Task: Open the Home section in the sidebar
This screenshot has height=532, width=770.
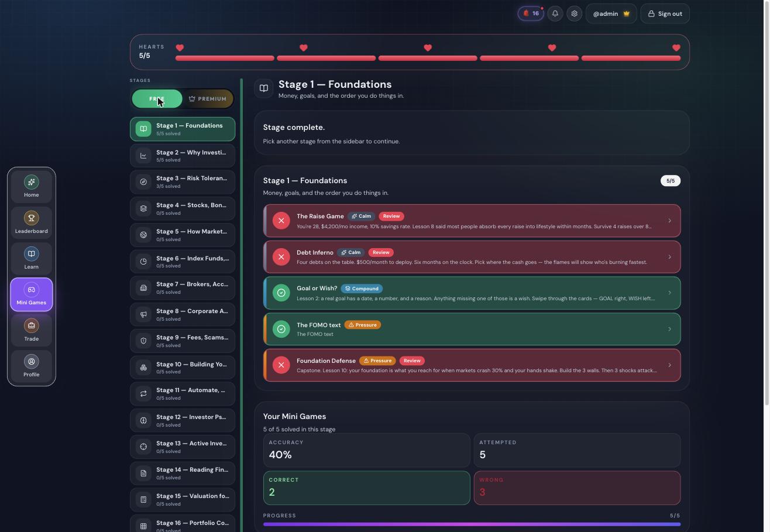Action: tap(32, 187)
